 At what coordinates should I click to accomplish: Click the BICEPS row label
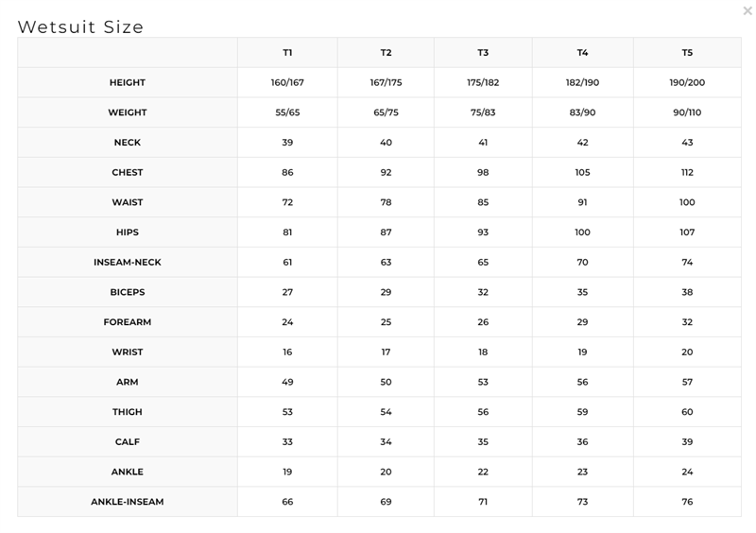[128, 292]
